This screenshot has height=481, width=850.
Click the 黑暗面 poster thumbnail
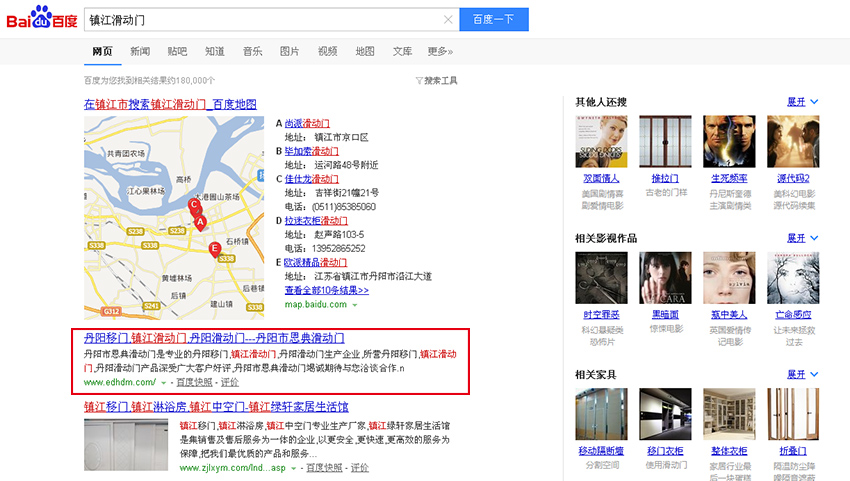[x=665, y=278]
